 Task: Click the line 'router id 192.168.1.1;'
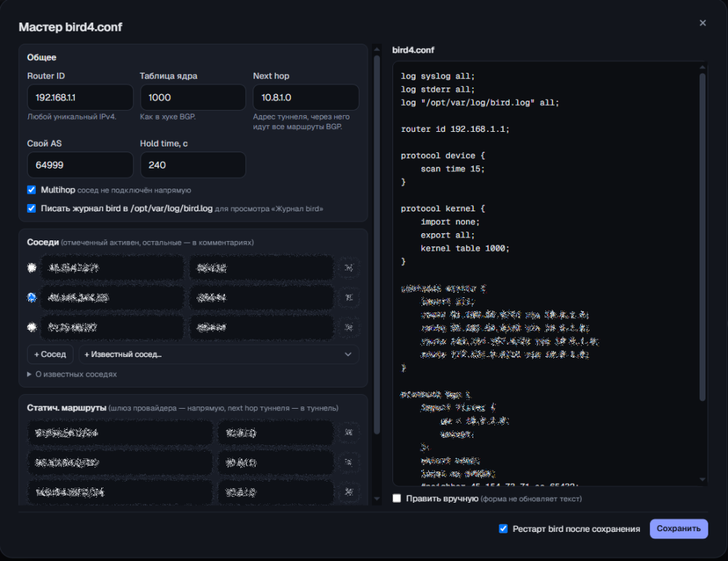pyautogui.click(x=455, y=129)
